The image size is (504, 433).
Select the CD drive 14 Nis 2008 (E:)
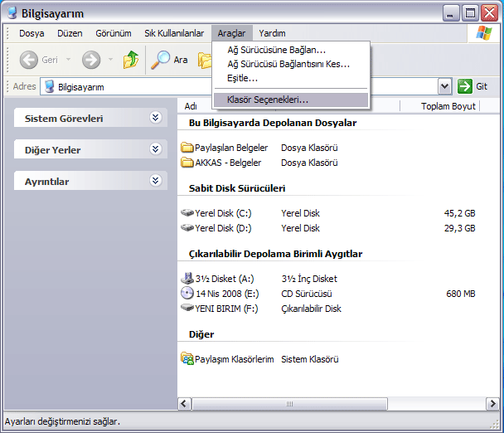click(187, 294)
